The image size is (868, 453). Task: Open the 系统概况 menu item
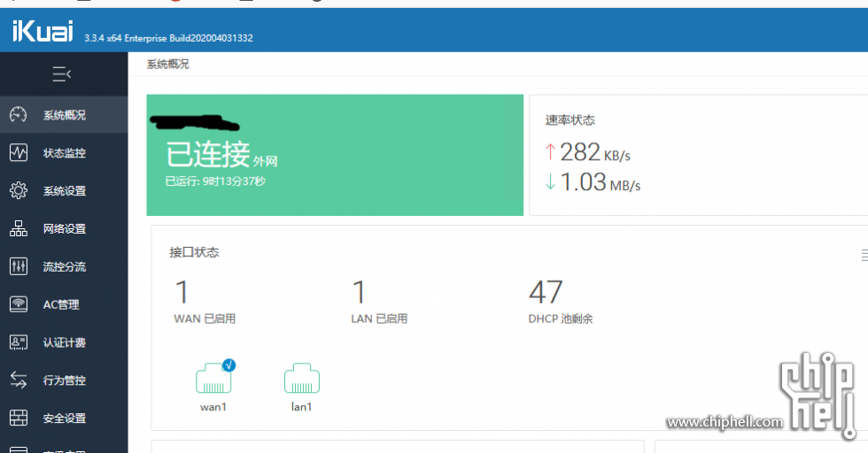[64, 114]
